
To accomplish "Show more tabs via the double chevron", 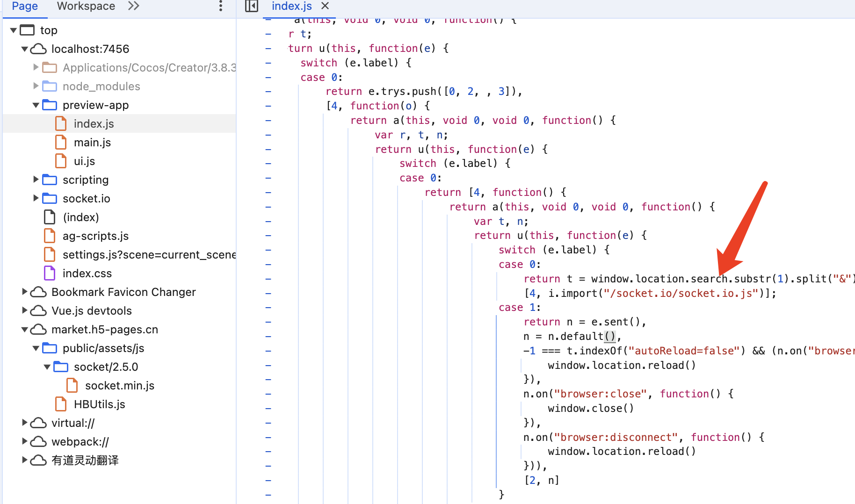I will coord(134,6).
